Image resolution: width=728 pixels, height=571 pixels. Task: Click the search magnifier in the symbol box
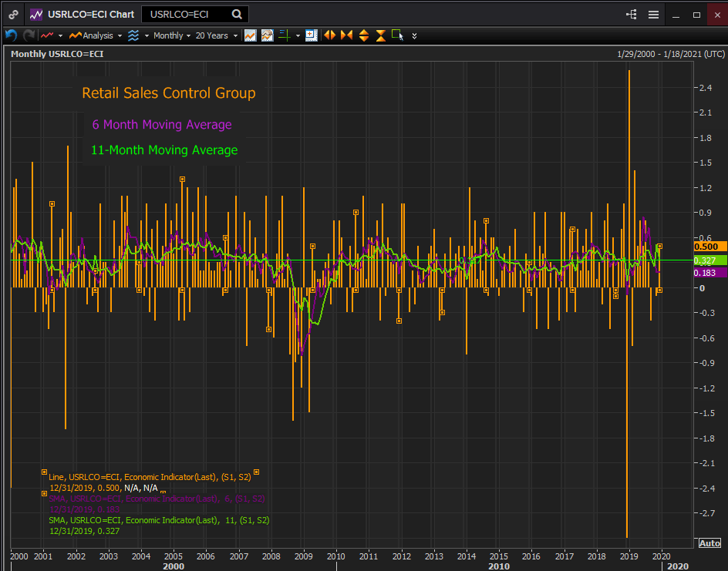click(237, 15)
